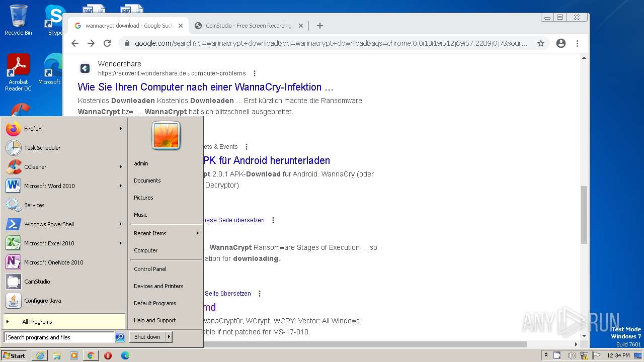Open a new Chrome tab

coord(319,26)
